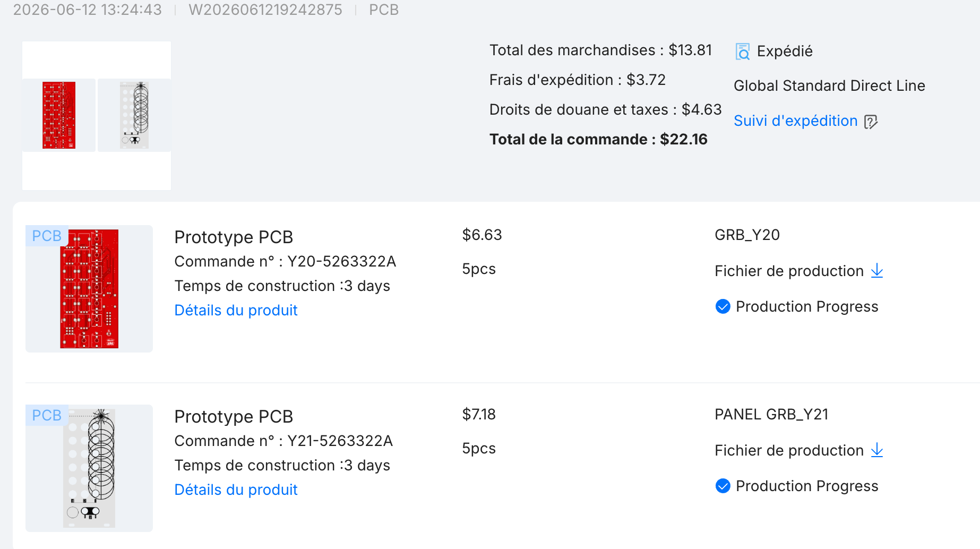Click Fichier de production text for PANEL GRB_Y21
This screenshot has height=549, width=980.
point(789,450)
